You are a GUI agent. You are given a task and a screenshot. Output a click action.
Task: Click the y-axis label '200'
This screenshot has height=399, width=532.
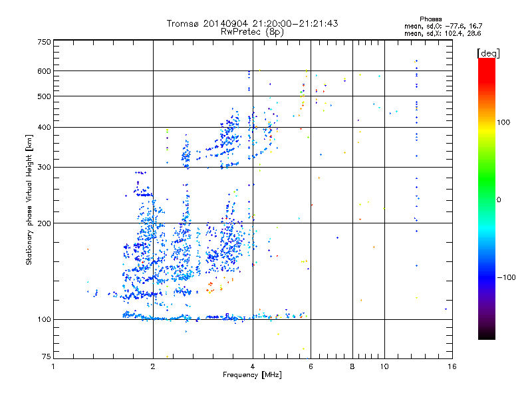(44, 223)
